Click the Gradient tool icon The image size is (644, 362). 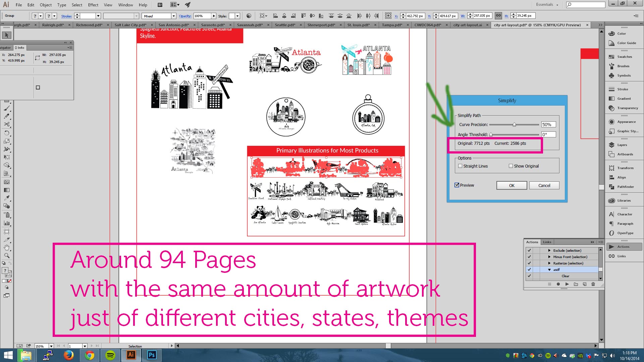[x=7, y=190]
